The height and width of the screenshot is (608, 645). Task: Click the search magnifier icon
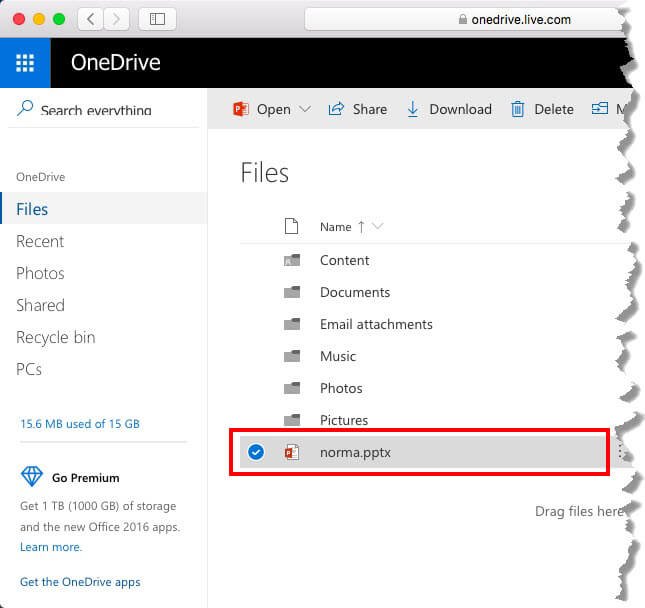pyautogui.click(x=25, y=108)
